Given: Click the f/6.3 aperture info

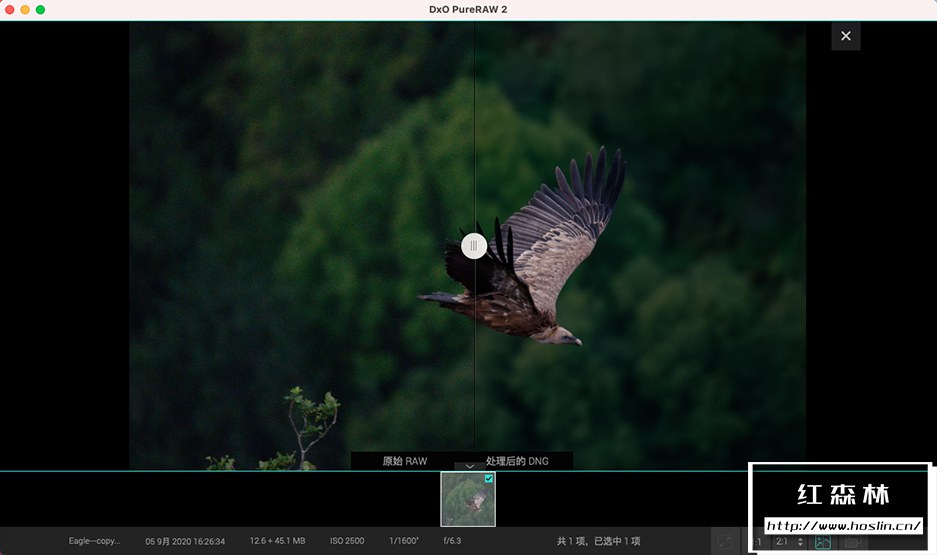Looking at the screenshot, I should coord(452,541).
